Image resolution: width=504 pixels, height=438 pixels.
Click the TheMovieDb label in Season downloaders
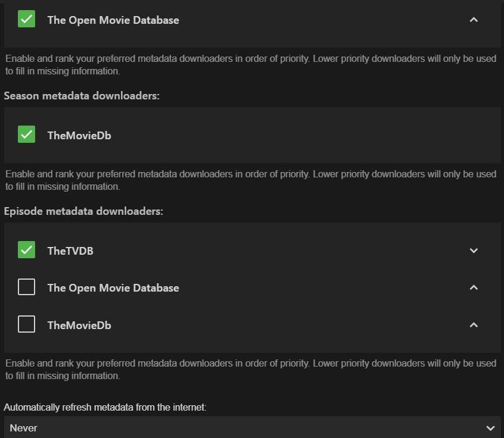click(x=79, y=136)
